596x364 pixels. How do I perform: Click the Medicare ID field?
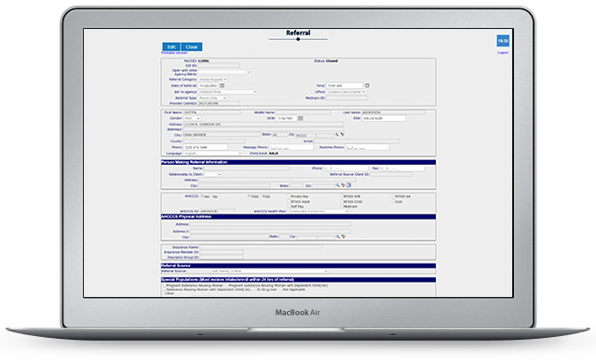[x=346, y=98]
